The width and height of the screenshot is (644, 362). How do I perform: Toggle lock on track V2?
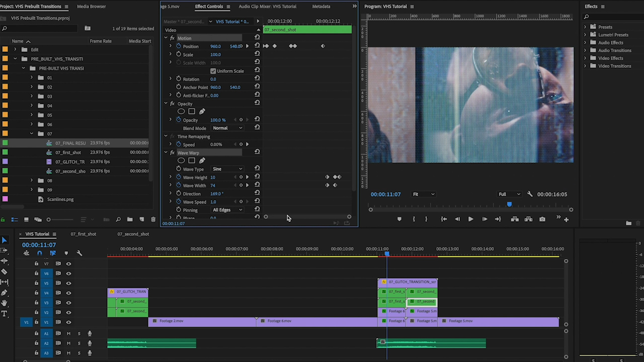click(36, 312)
